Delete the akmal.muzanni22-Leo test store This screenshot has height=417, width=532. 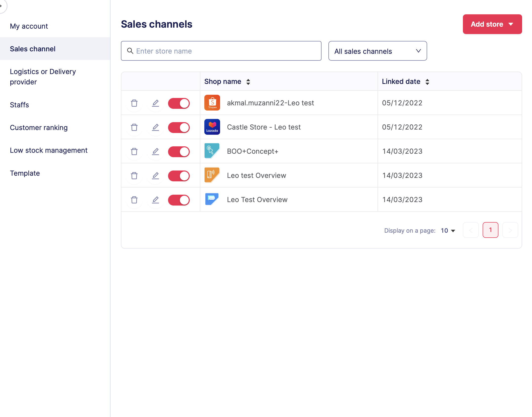pos(134,103)
